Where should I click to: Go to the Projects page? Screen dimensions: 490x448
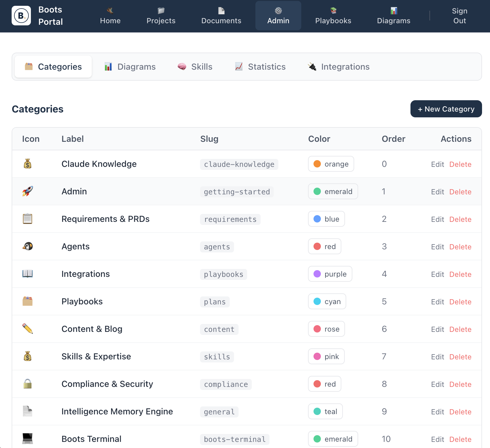point(161,16)
